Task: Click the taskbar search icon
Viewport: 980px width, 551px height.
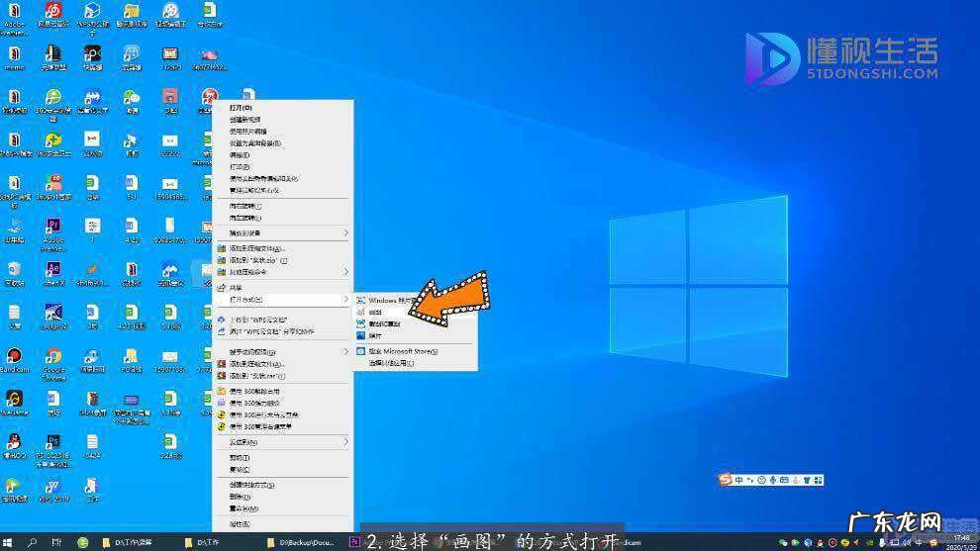Action: (32, 542)
